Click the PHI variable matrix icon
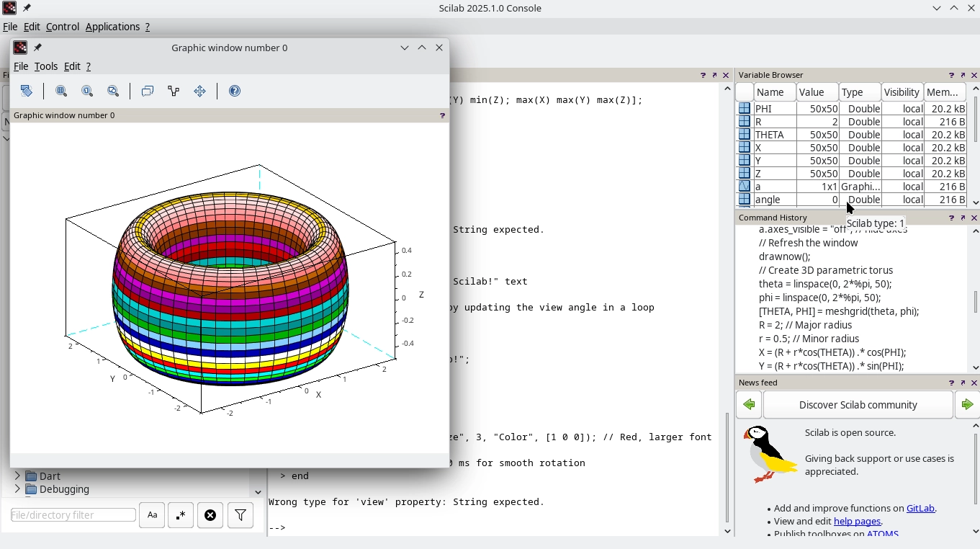The image size is (980, 549). pyautogui.click(x=745, y=109)
